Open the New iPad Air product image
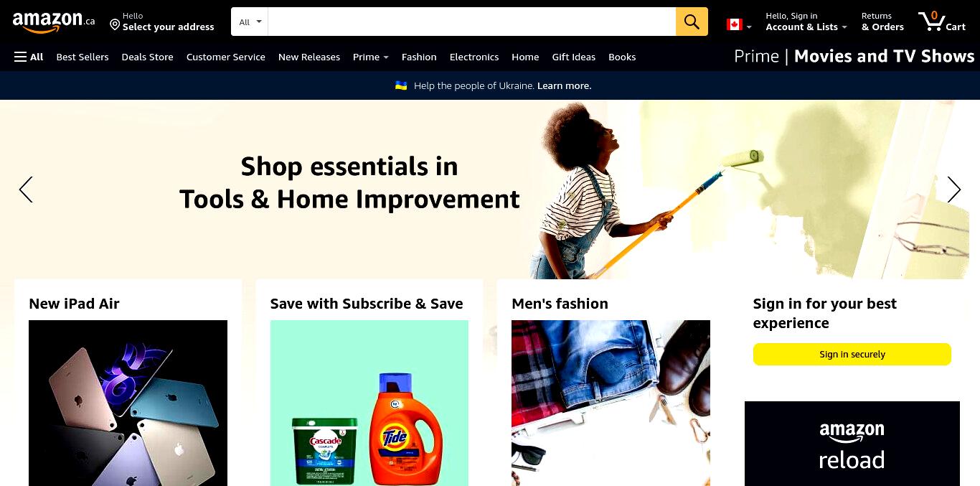This screenshot has height=486, width=980. coord(128,403)
